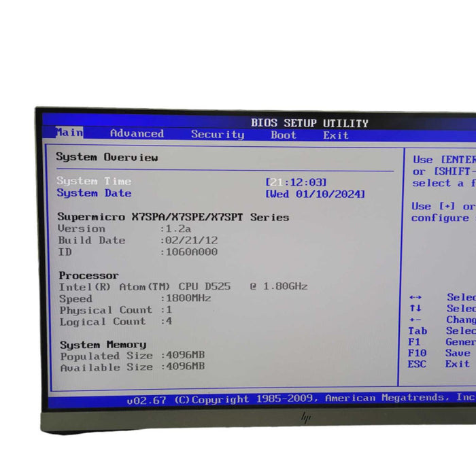The image size is (476, 476).
Task: Click the date field Wed 01/10/2024
Action: click(315, 194)
